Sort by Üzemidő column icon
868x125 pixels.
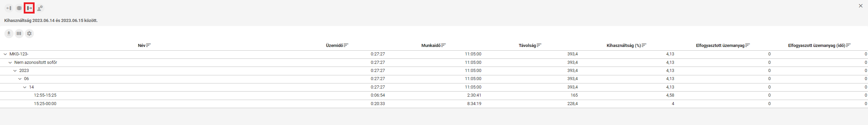346,45
